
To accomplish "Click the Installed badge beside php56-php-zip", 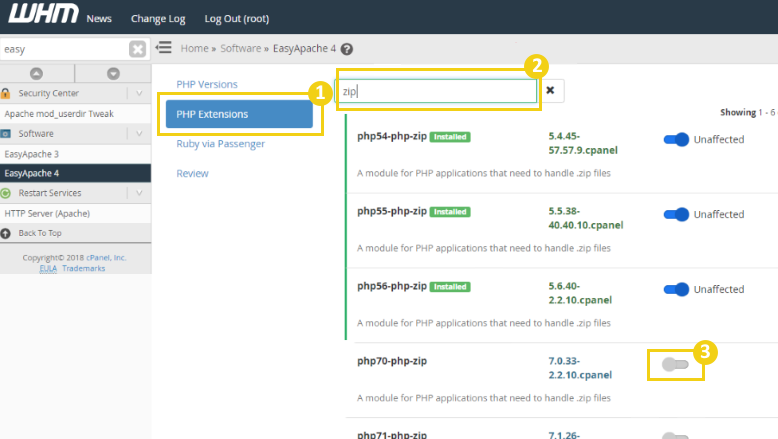I will (x=450, y=287).
